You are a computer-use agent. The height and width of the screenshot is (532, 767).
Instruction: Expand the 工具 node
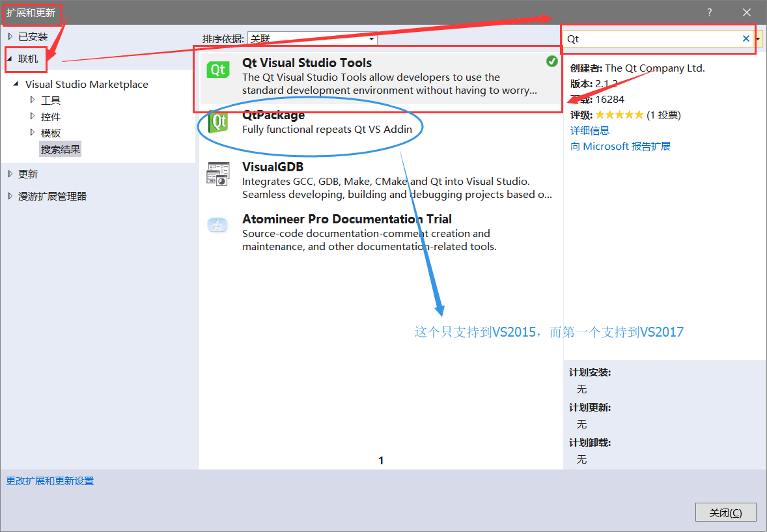click(x=33, y=100)
